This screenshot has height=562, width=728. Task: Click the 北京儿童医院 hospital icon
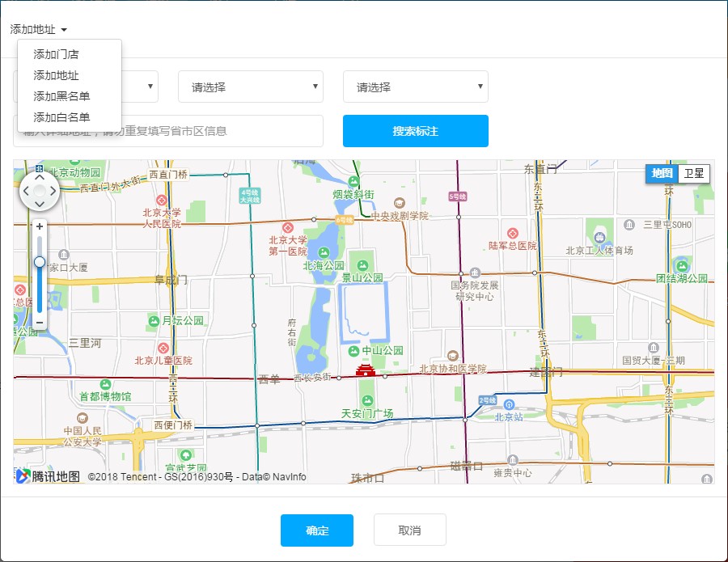tap(163, 348)
